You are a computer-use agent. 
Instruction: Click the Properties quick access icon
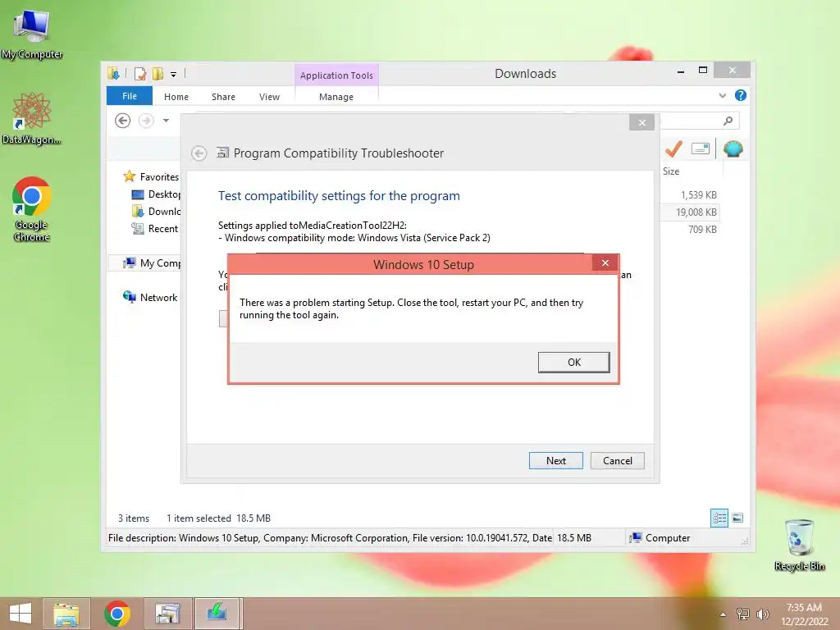coord(140,74)
